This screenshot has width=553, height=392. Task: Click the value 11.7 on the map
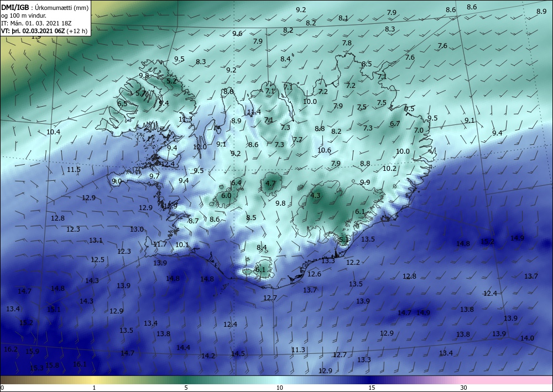pos(160,244)
